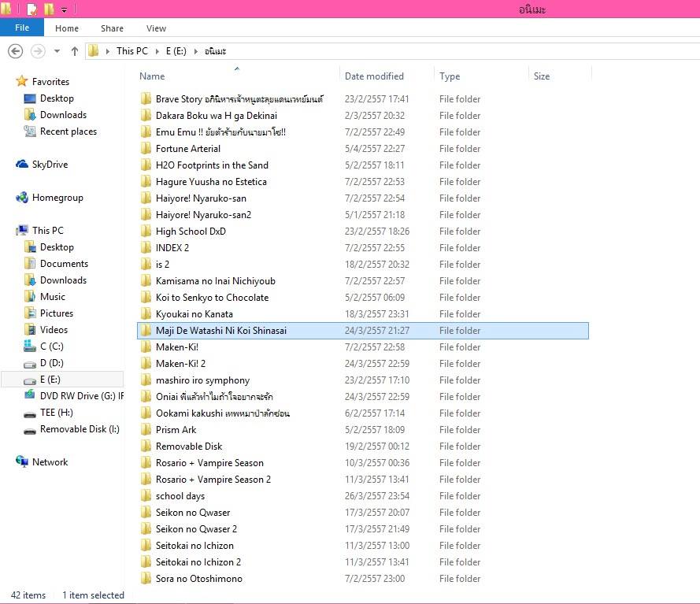Select the High School DxD folder icon

pyautogui.click(x=146, y=231)
